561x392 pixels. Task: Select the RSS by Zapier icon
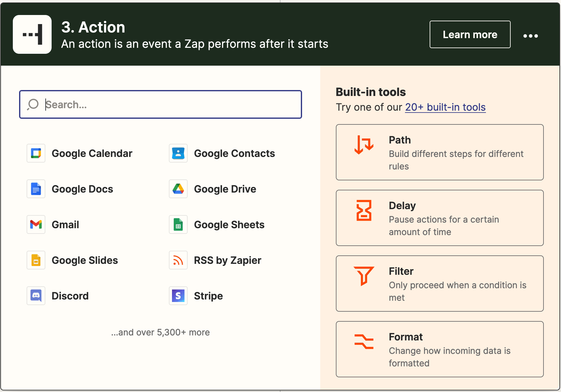tap(178, 260)
